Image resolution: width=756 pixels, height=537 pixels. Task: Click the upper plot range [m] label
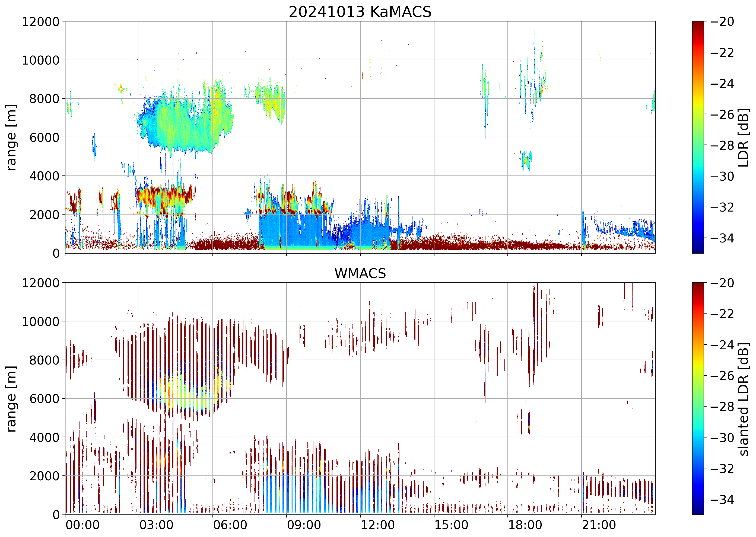click(11, 137)
